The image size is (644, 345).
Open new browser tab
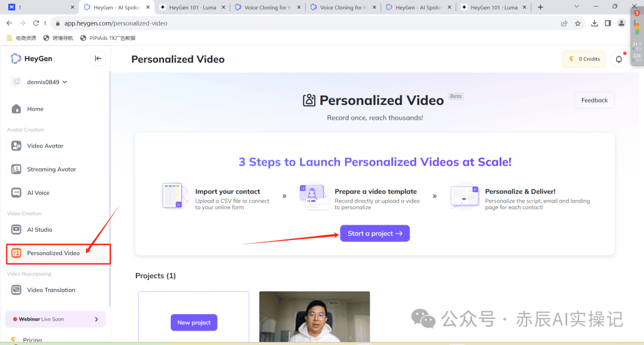tap(540, 7)
